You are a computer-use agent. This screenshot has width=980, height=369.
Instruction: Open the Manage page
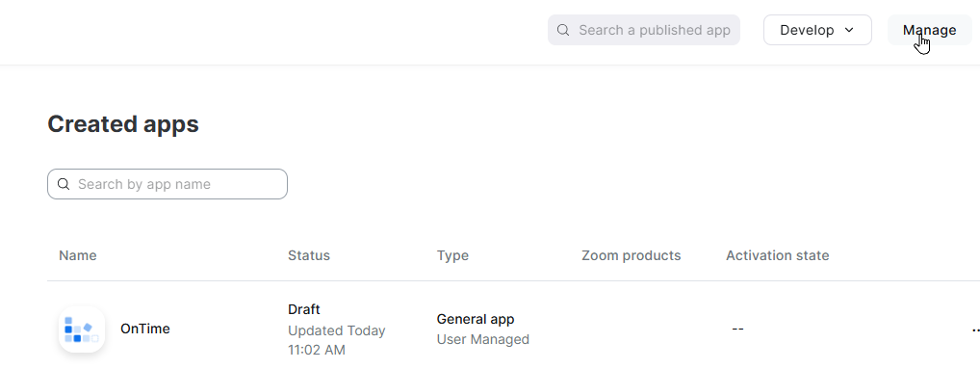click(929, 30)
